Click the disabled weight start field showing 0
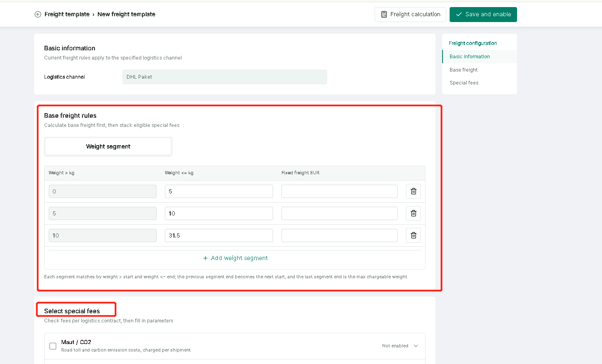This screenshot has height=364, width=602. 102,191
